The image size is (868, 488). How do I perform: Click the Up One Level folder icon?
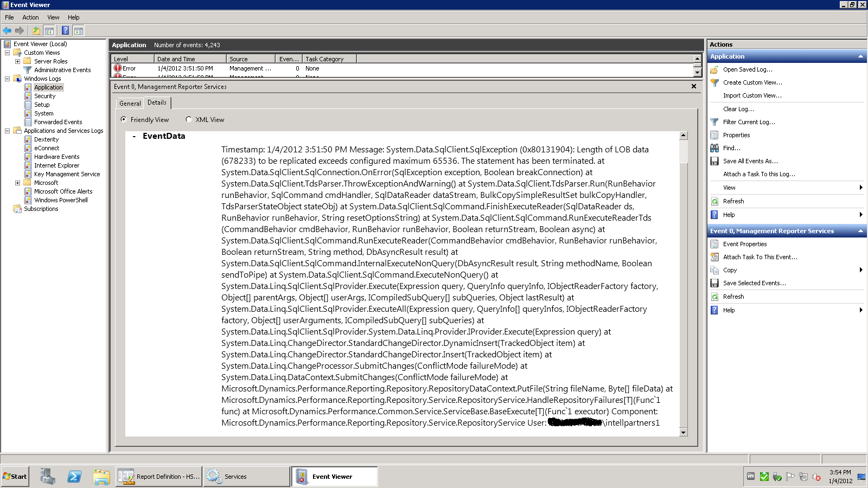36,30
